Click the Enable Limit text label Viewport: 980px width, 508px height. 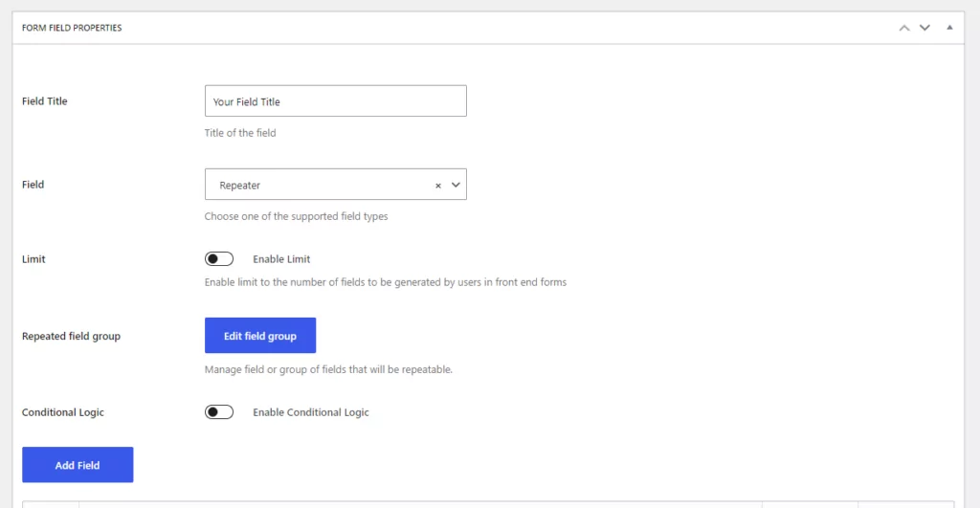(281, 258)
